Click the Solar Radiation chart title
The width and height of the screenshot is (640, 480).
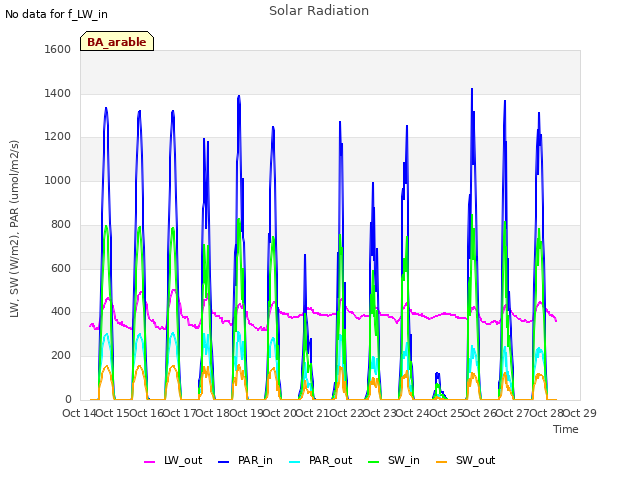click(x=319, y=11)
